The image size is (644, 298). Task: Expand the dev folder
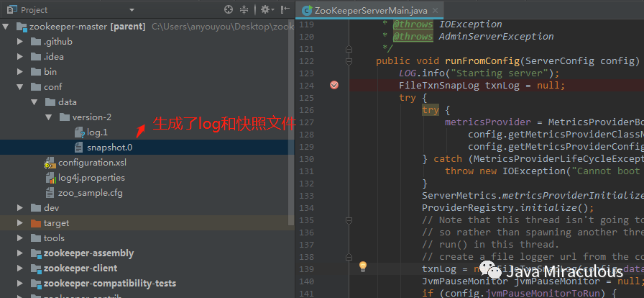pos(19,208)
